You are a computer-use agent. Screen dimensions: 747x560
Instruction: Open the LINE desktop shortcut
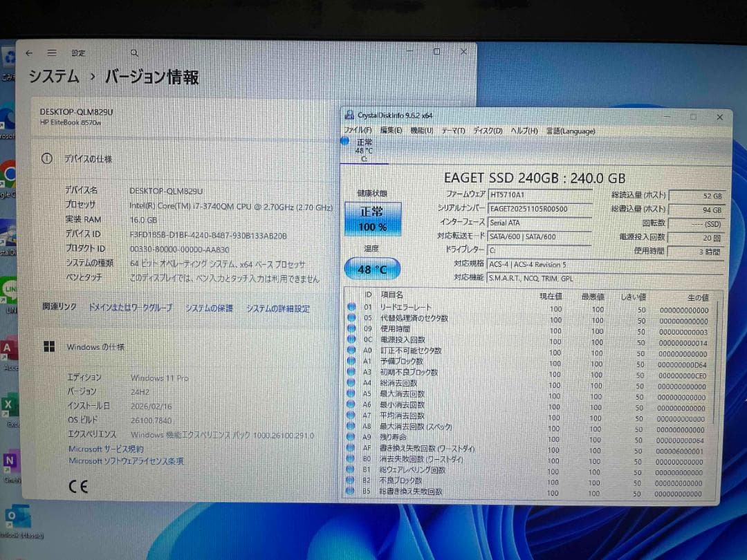[10, 295]
